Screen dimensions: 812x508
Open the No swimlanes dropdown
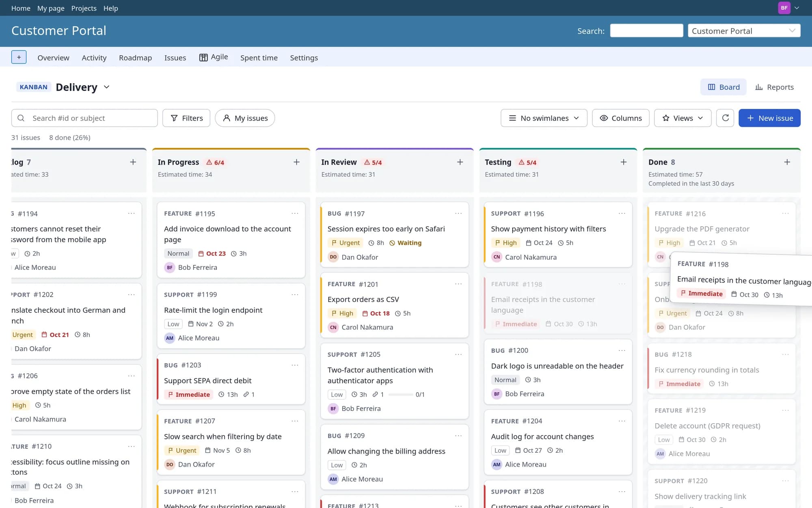click(544, 118)
